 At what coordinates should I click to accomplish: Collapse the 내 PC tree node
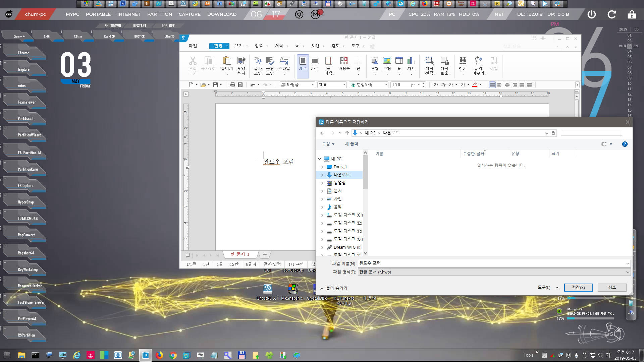pos(320,159)
